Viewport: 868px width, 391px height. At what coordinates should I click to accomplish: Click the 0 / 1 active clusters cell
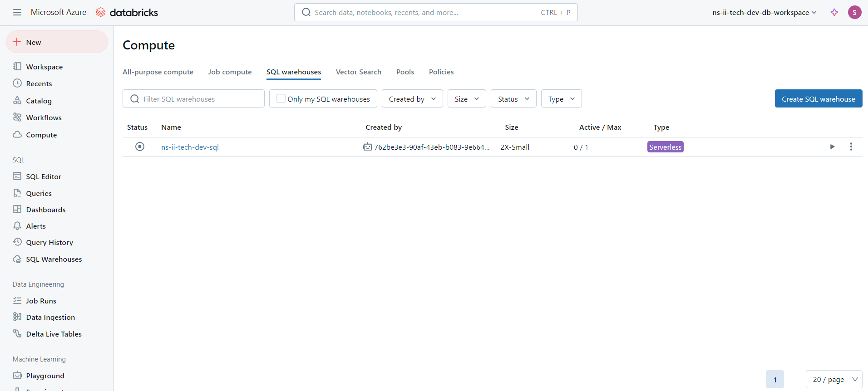point(581,147)
